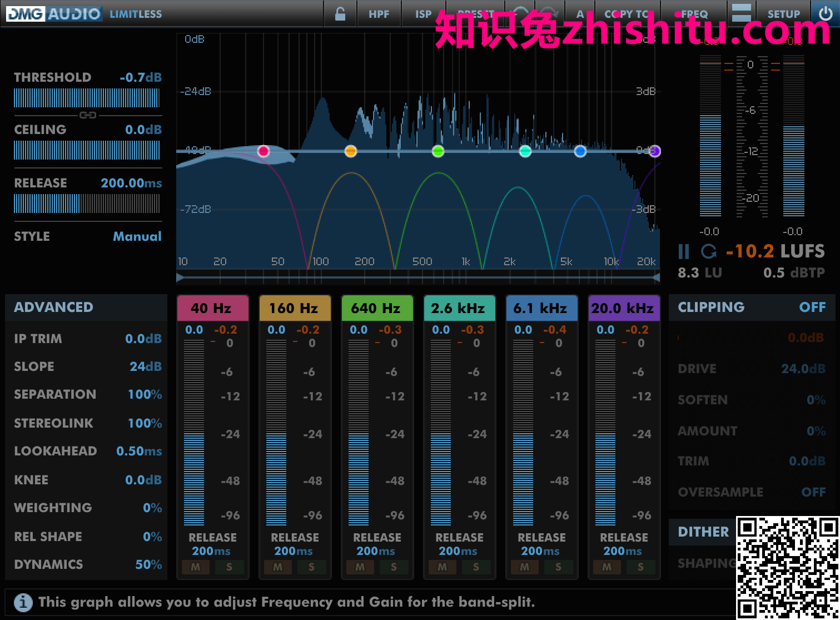Image resolution: width=840 pixels, height=620 pixels.
Task: Open the Dither options
Action: tap(703, 532)
